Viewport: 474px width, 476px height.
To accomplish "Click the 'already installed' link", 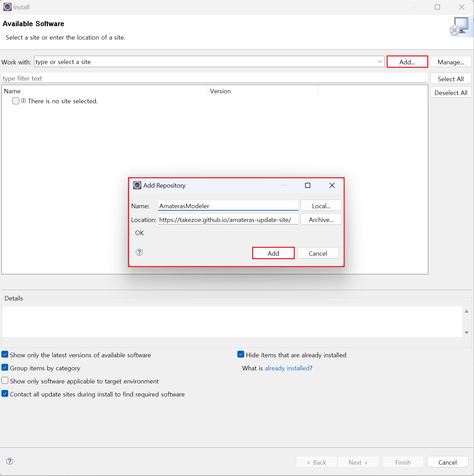I will (x=287, y=368).
